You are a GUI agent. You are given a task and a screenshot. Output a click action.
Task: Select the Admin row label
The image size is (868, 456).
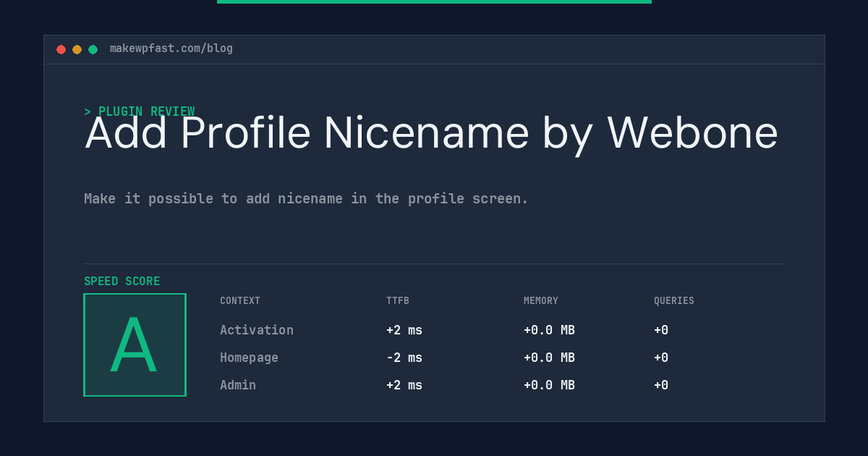[238, 385]
